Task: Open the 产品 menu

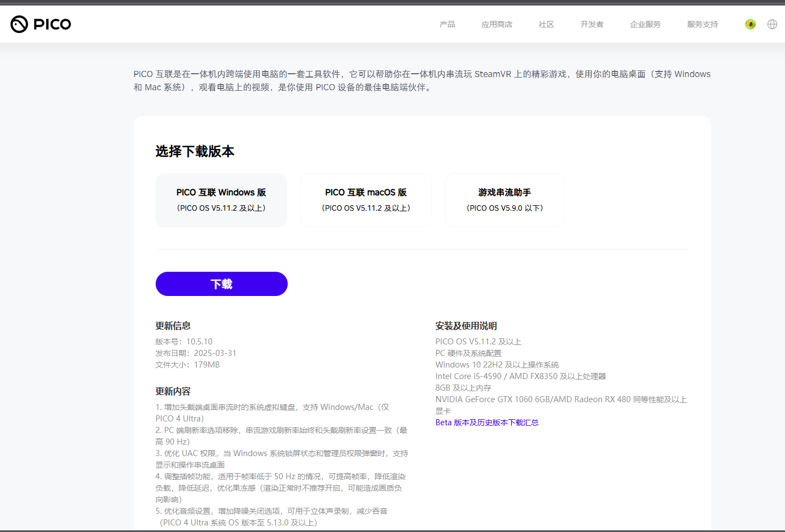Action: pyautogui.click(x=447, y=24)
